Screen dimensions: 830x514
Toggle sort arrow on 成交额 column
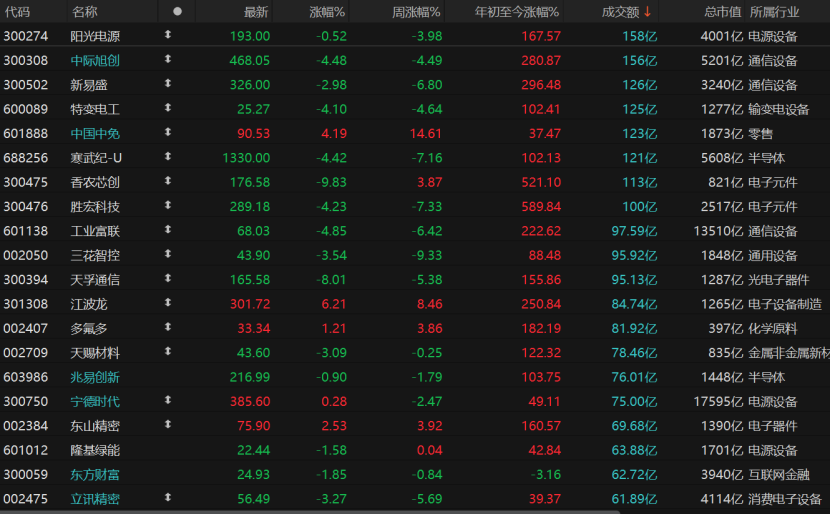click(x=647, y=12)
